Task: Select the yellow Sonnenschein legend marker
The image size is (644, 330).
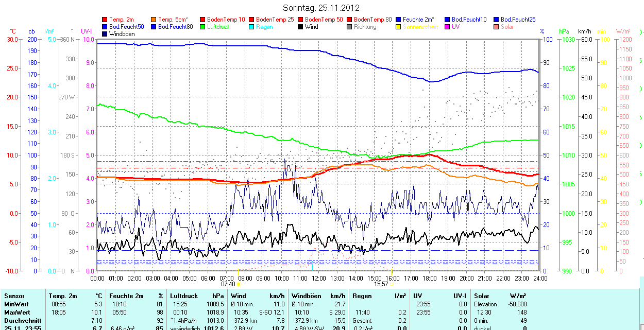Action: [399, 27]
